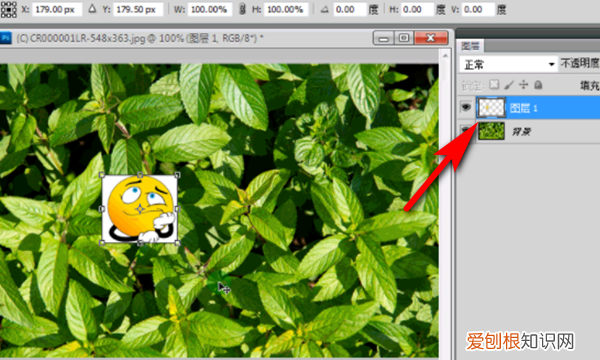Toggle the maintain aspect ratio link icon
This screenshot has width=600, height=360.
(x=242, y=9)
